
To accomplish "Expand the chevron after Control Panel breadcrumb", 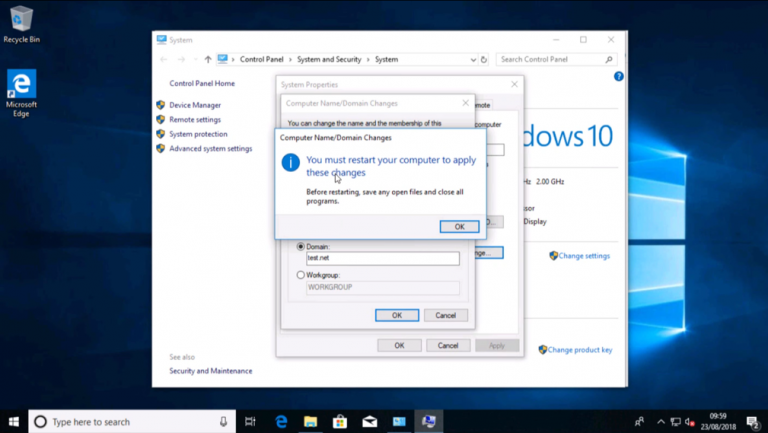I will coord(290,59).
